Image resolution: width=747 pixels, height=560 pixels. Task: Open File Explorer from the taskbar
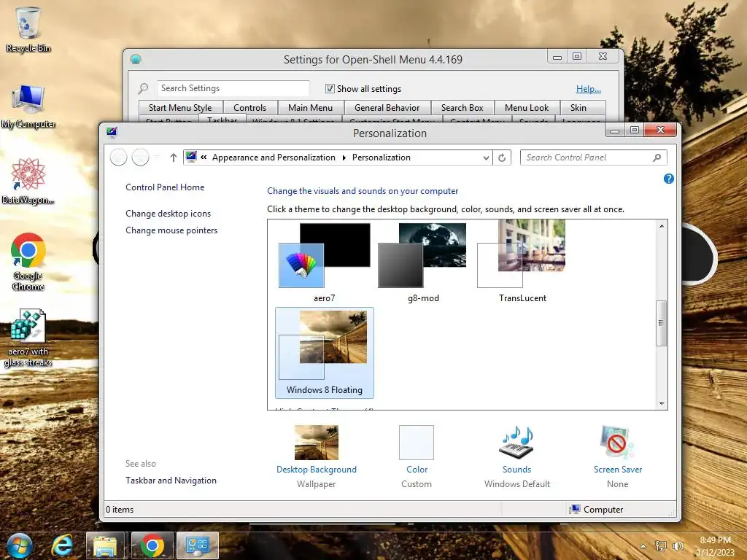pyautogui.click(x=105, y=545)
